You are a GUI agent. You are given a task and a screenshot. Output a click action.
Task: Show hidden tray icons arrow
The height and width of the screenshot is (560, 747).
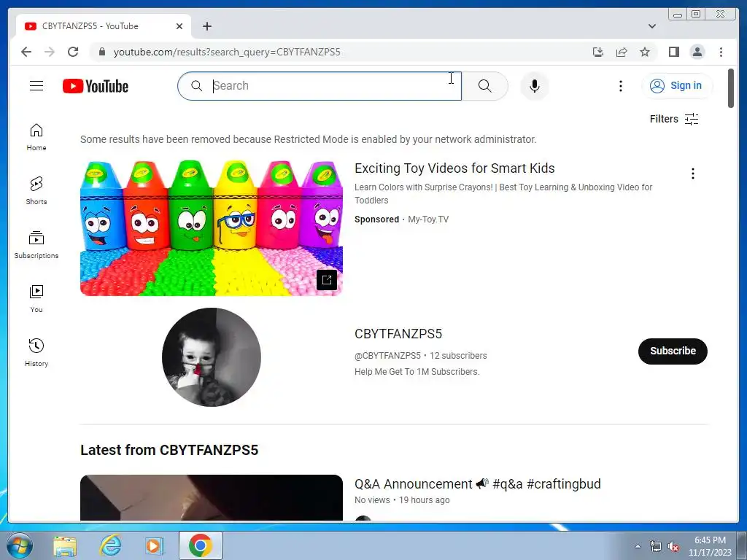click(x=638, y=546)
